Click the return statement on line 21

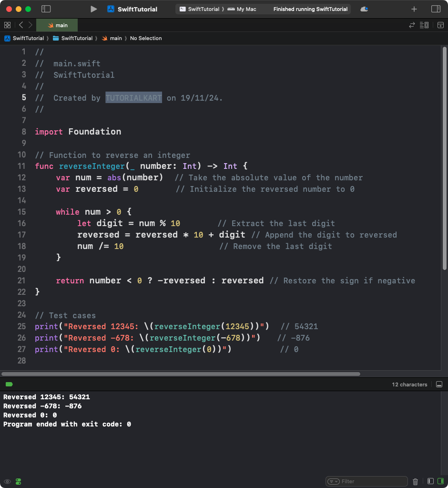coord(160,280)
